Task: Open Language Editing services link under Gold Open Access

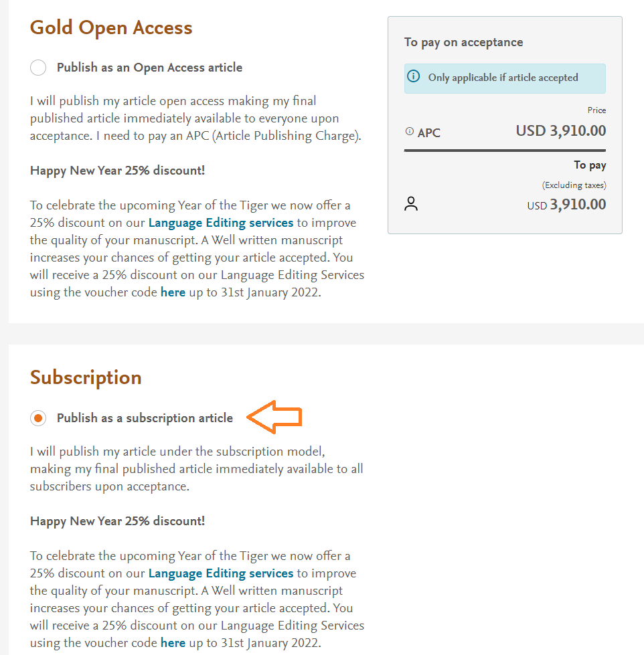Action: 221,223
